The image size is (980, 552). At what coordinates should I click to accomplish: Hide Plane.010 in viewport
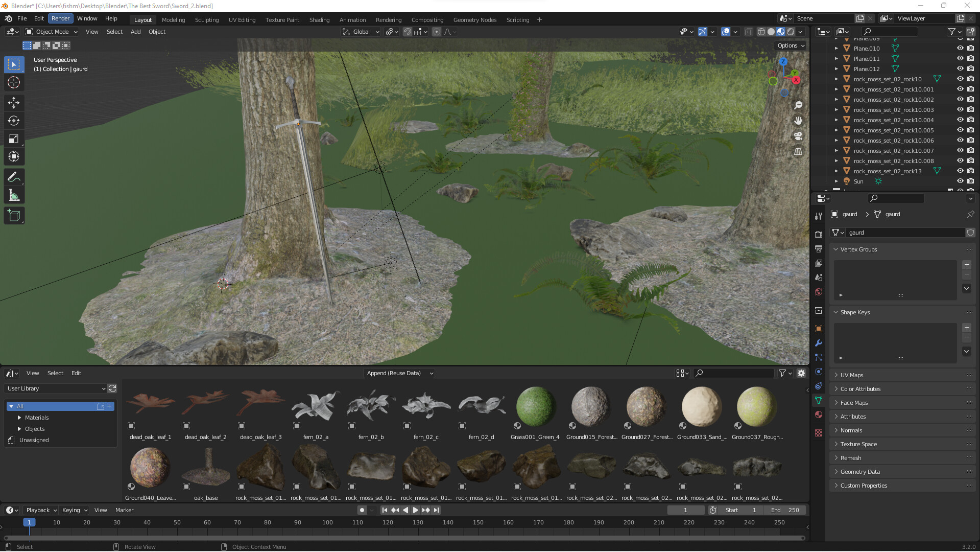click(960, 49)
